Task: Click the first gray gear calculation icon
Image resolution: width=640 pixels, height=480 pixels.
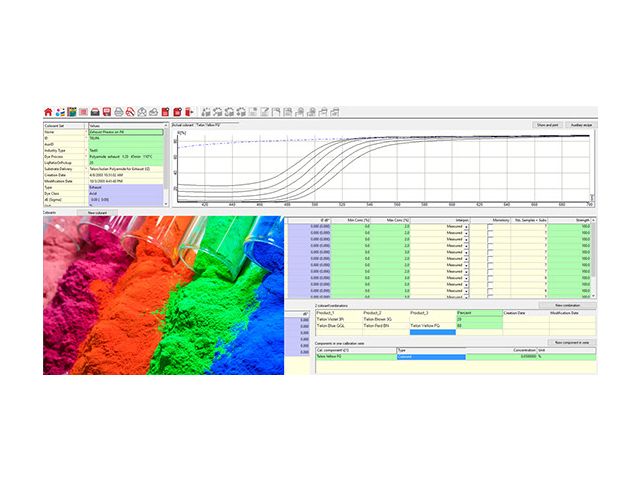Action: click(x=207, y=111)
